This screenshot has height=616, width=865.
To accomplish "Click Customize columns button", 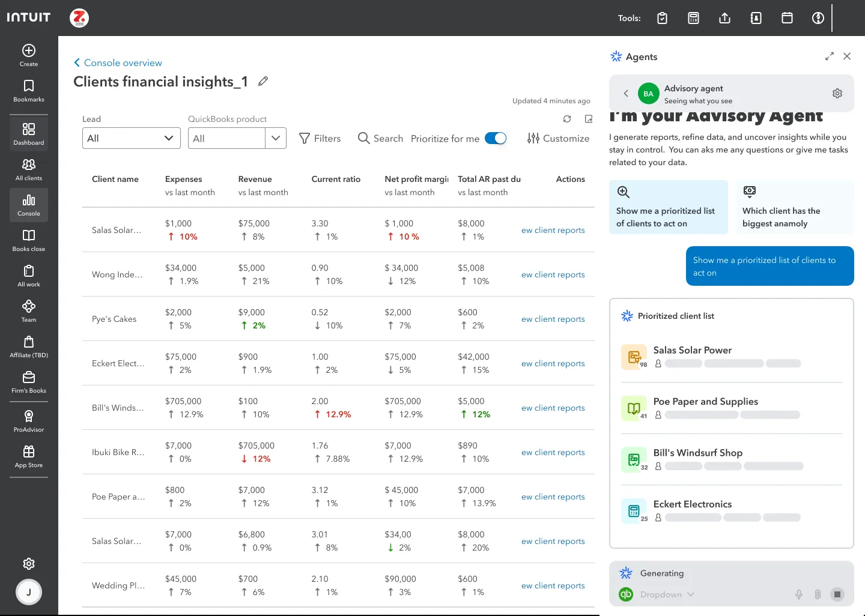I will click(x=559, y=138).
